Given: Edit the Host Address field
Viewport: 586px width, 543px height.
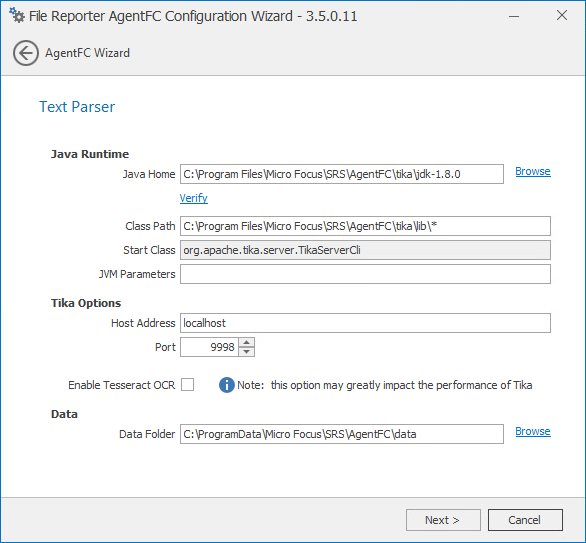Looking at the screenshot, I should 365,323.
